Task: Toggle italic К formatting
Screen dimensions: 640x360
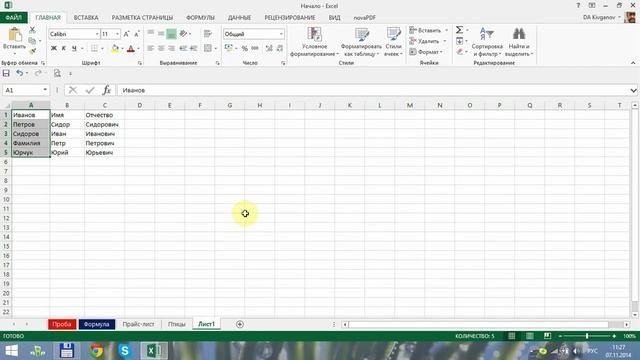Action: click(64, 49)
